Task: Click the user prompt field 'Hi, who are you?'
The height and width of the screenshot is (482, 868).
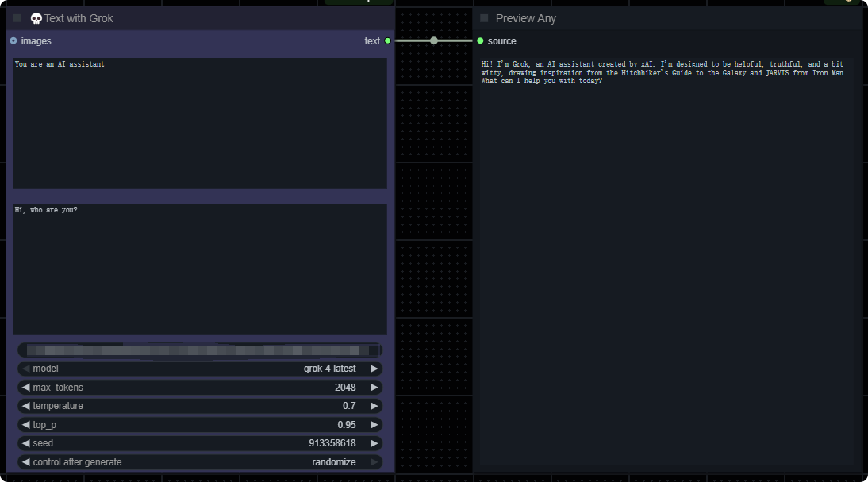Action: pos(200,269)
